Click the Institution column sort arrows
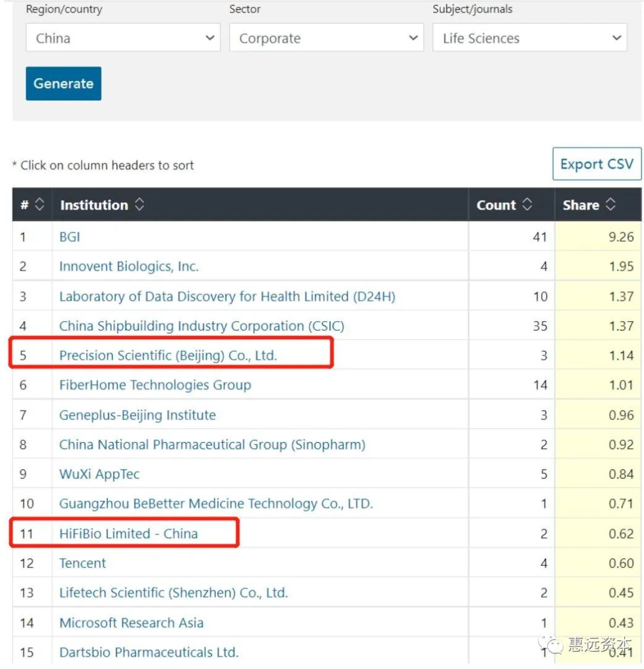 (x=139, y=205)
